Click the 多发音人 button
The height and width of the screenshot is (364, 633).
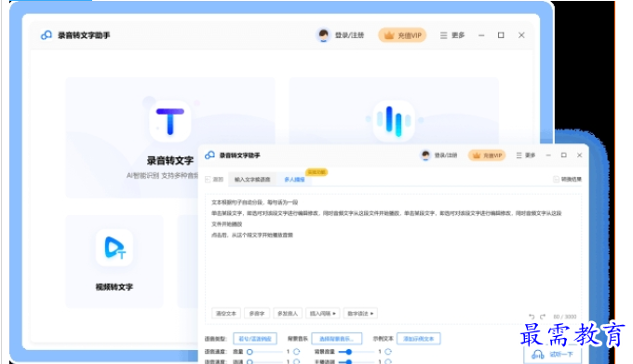(288, 313)
